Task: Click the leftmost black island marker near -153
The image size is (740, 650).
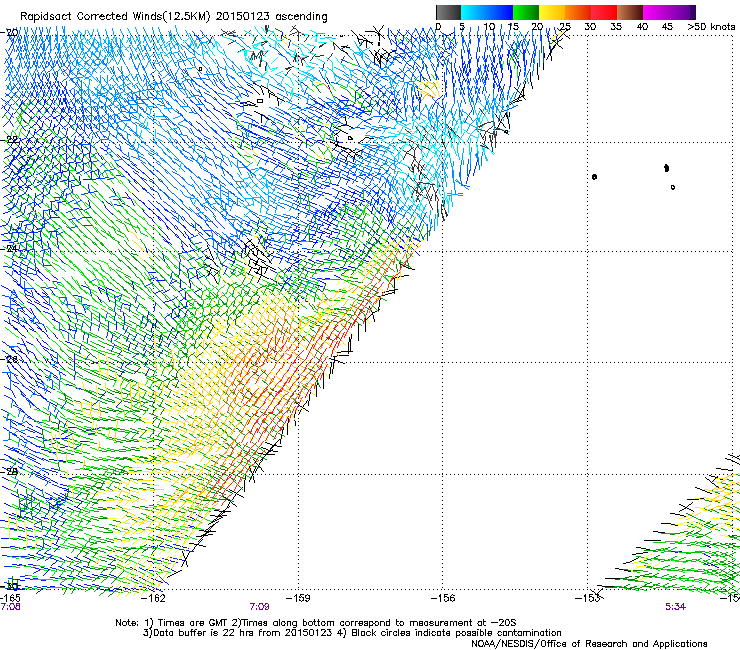Action: pyautogui.click(x=594, y=177)
